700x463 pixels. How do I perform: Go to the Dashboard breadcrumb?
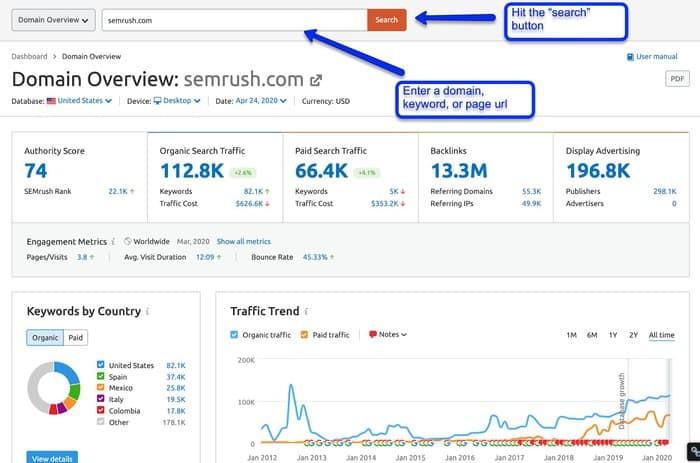pyautogui.click(x=29, y=56)
